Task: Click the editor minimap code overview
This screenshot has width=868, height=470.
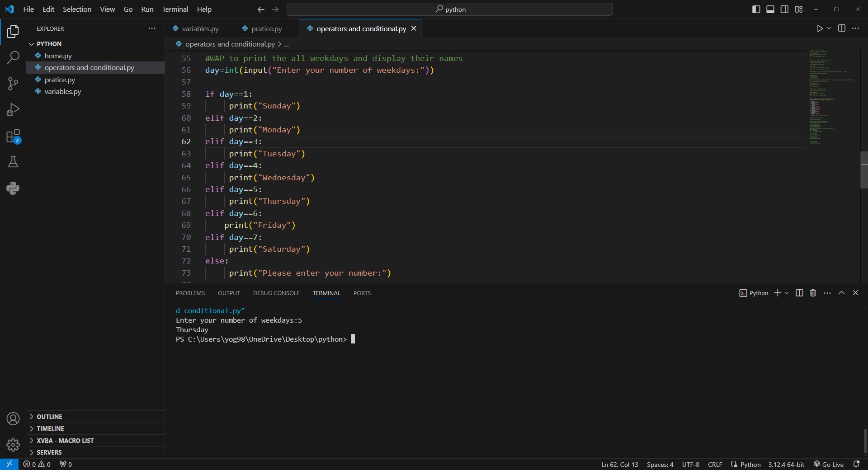Action: tap(833, 97)
